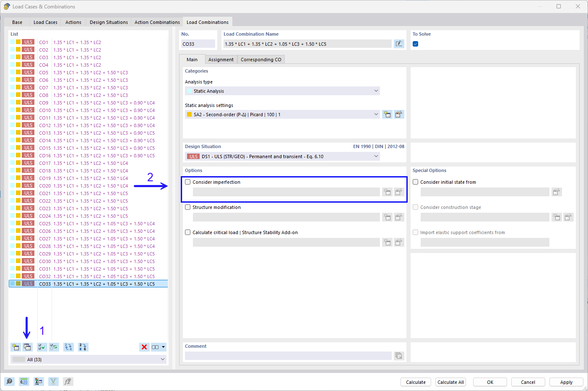
Task: Check the Structure modification box
Action: [x=187, y=207]
